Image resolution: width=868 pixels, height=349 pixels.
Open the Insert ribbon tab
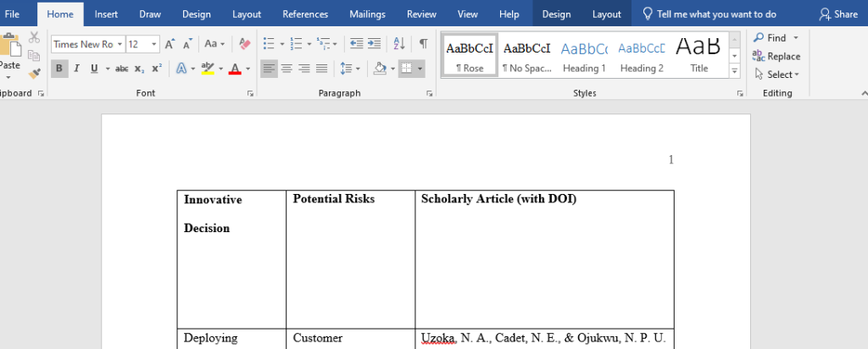[106, 14]
